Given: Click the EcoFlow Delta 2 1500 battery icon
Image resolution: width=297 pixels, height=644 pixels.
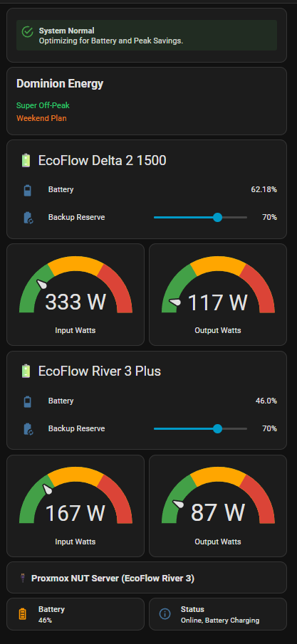Looking at the screenshot, I should (x=26, y=160).
